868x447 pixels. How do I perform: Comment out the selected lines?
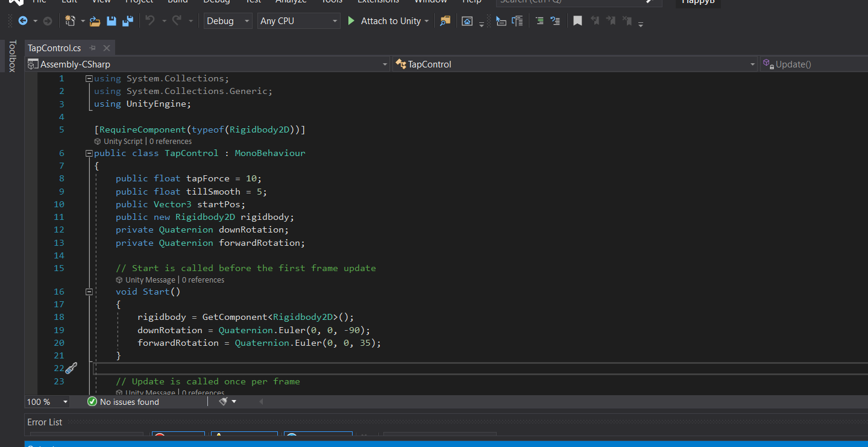(539, 21)
